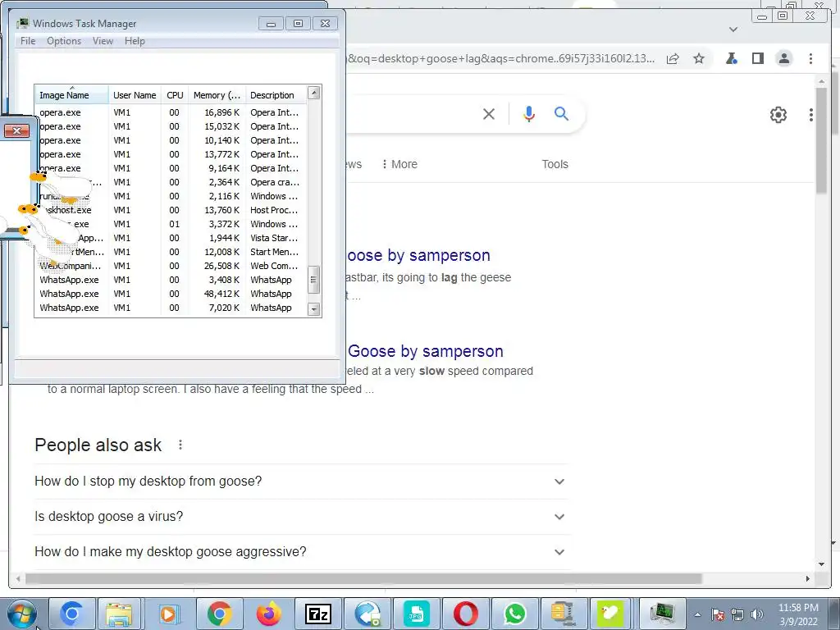The image size is (840, 630).
Task: Open Google quick settings gear
Action: (x=778, y=115)
